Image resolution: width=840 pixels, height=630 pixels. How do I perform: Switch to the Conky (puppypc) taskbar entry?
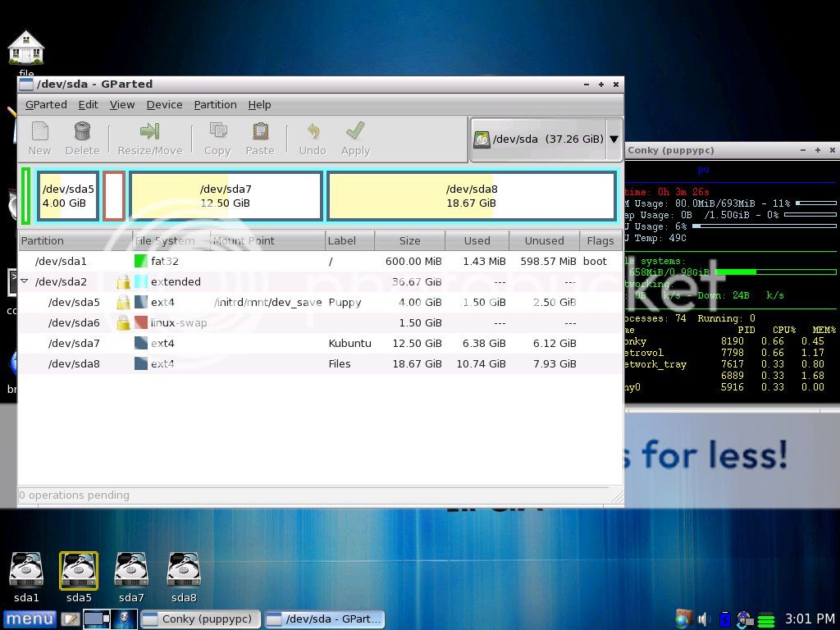200,619
